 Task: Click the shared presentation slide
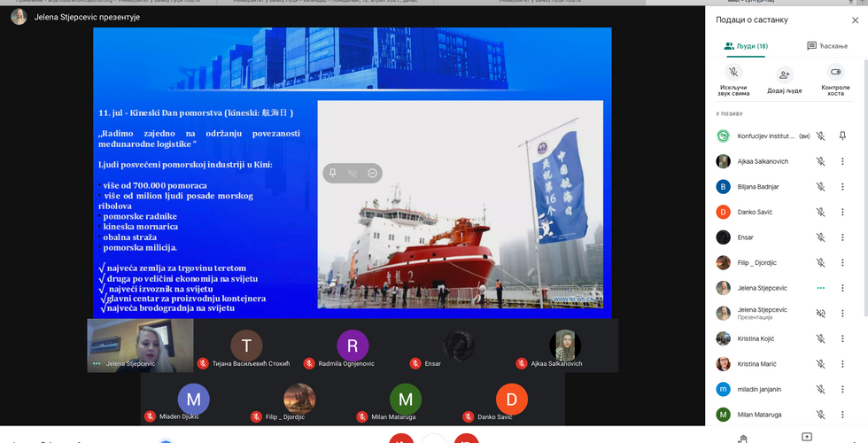353,173
